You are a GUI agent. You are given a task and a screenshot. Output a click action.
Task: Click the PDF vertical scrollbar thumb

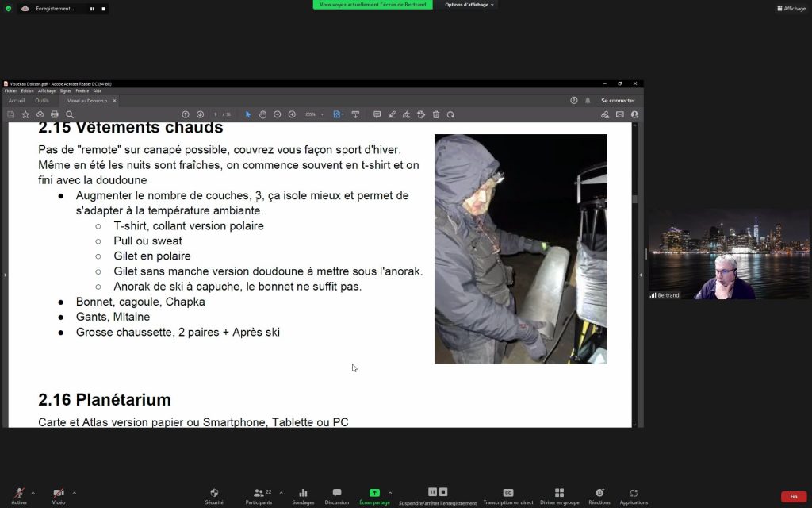pos(635,199)
